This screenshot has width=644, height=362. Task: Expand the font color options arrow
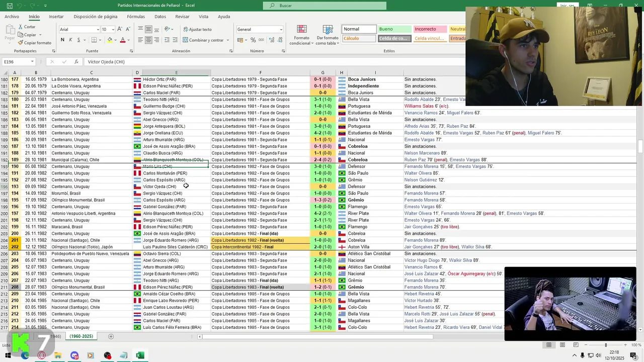pos(129,40)
